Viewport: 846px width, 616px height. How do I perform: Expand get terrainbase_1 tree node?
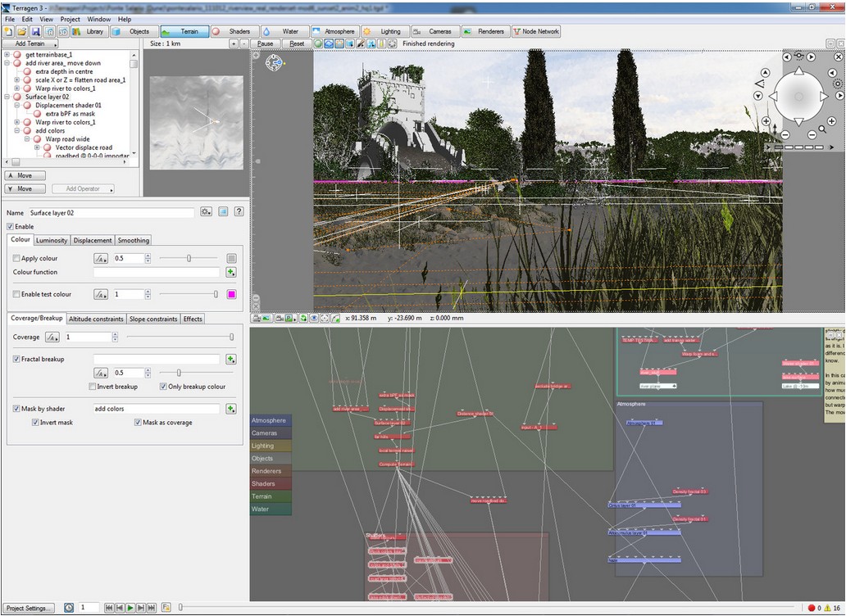pyautogui.click(x=7, y=54)
